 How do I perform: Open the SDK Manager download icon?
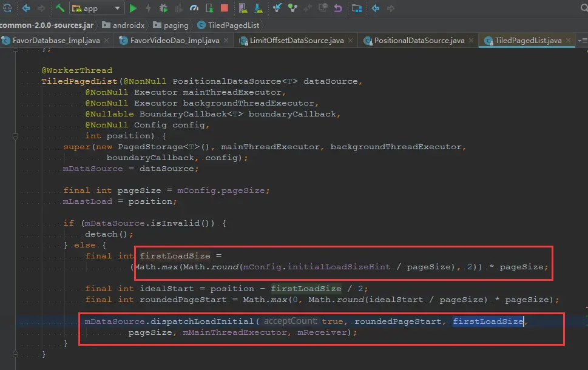click(259, 8)
